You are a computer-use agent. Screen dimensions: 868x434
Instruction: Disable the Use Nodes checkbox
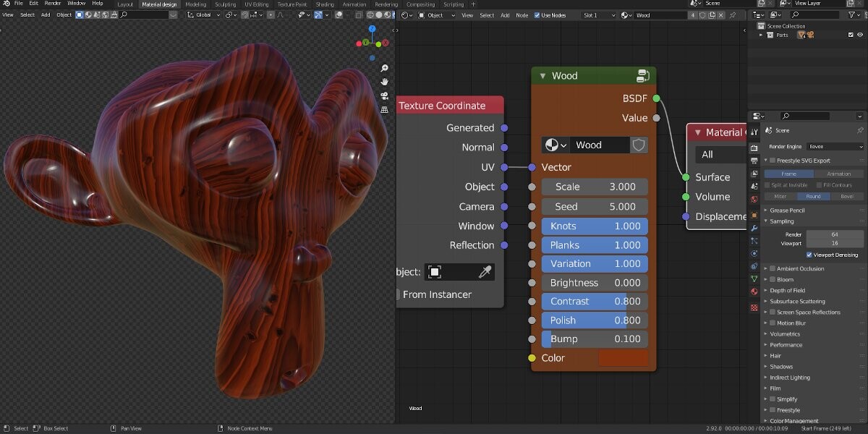537,14
